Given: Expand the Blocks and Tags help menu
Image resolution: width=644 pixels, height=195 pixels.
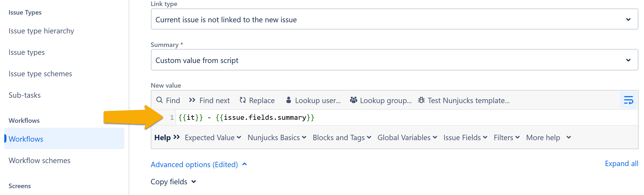Looking at the screenshot, I should 342,137.
